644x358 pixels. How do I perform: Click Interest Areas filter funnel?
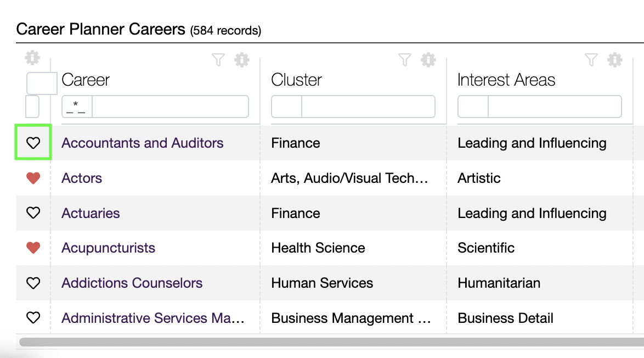591,60
